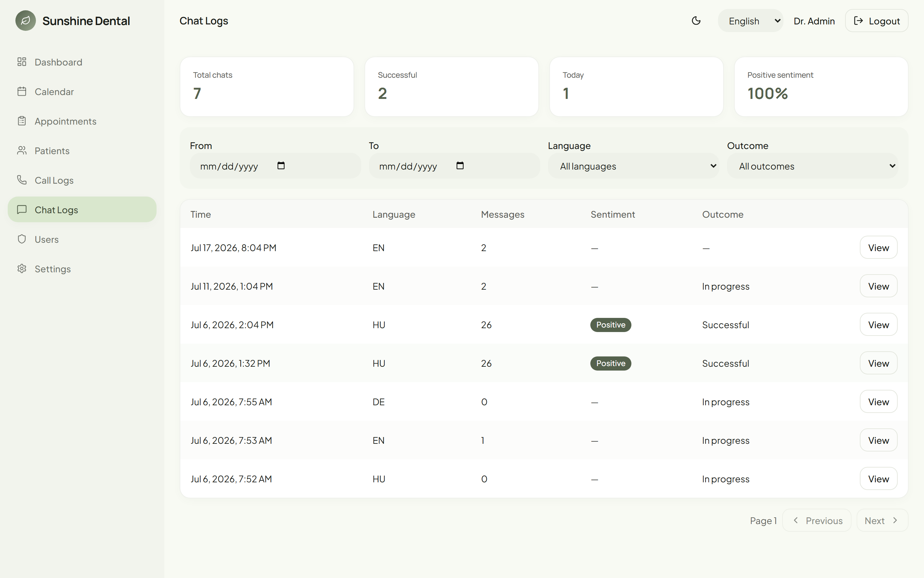Image resolution: width=924 pixels, height=578 pixels.
Task: Click the Sentiment column header
Action: (x=612, y=215)
